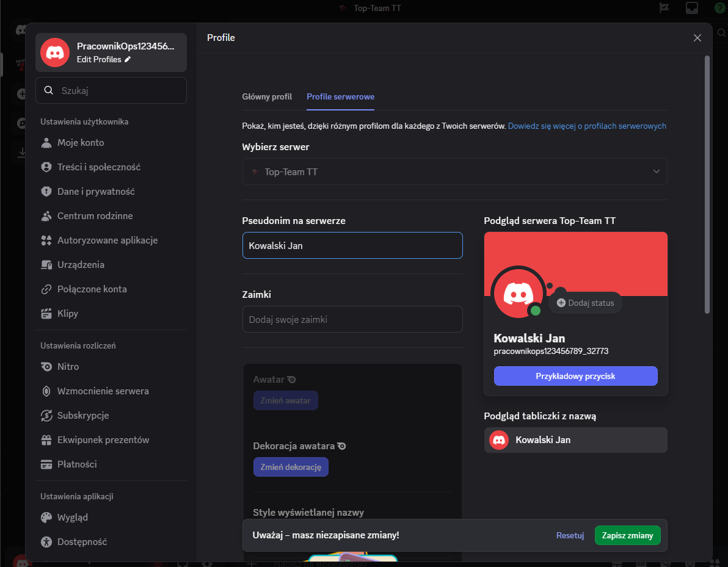Click the Dostępność accessibility icon
Viewport: 728px width, 567px height.
(x=46, y=542)
